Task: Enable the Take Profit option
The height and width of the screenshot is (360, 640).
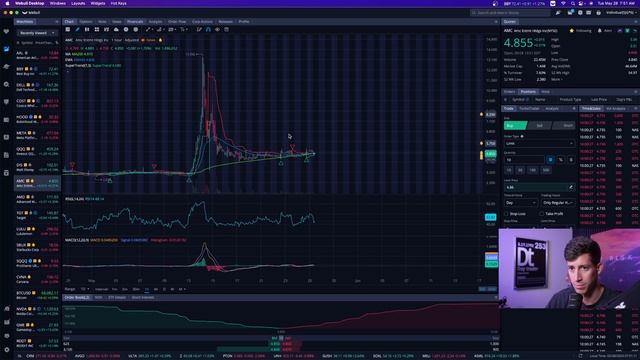Action: click(542, 214)
